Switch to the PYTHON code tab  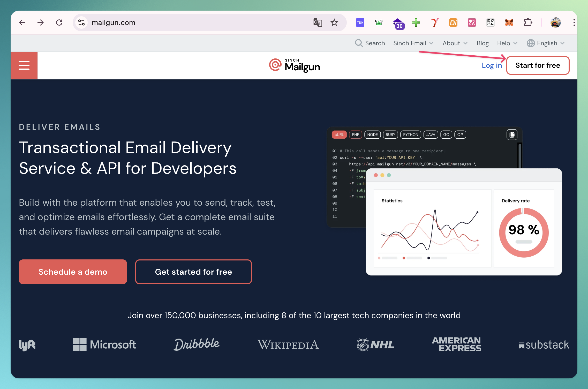click(410, 134)
